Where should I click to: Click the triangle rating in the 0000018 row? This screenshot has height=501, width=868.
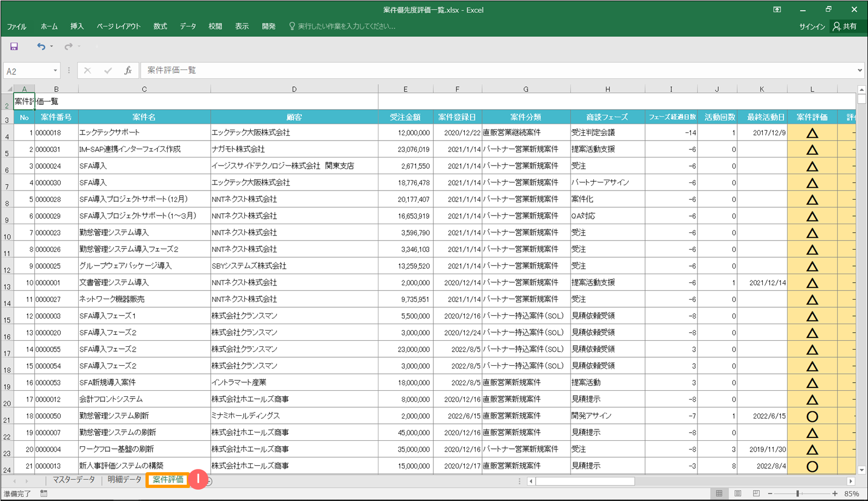click(812, 133)
